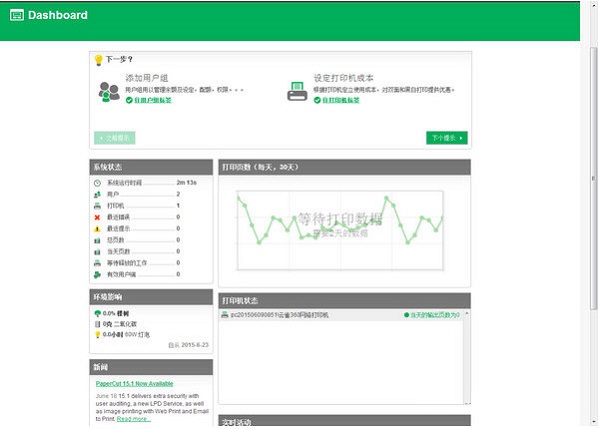Click the held jobs printer icon
600x429 pixels.
pyautogui.click(x=97, y=263)
